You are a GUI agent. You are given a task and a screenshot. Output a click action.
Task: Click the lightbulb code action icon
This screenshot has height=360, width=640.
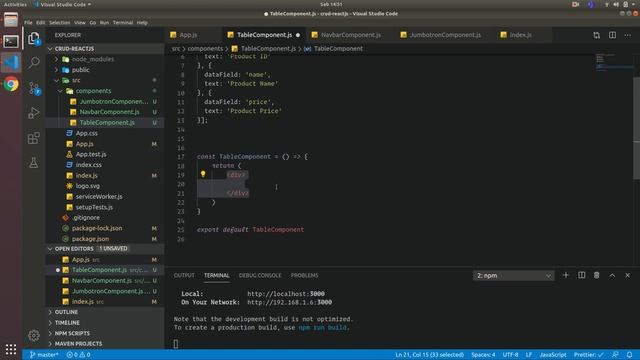(203, 174)
